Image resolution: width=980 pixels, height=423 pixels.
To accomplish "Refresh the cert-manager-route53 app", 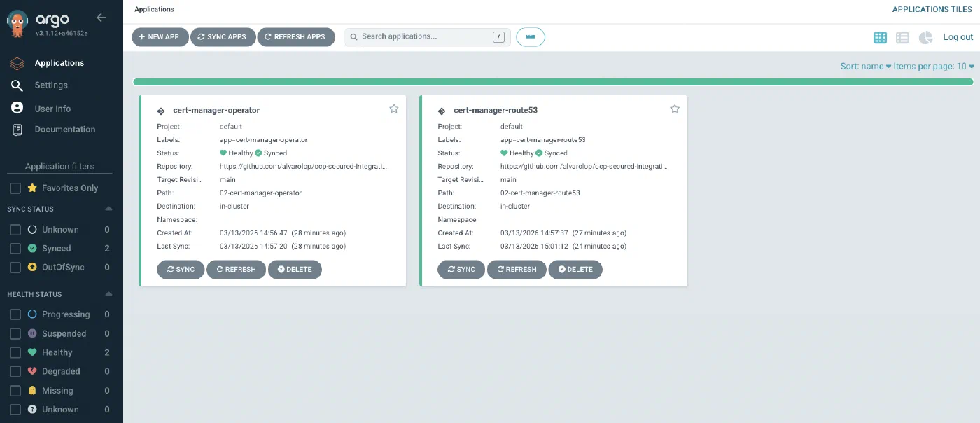I will [517, 270].
